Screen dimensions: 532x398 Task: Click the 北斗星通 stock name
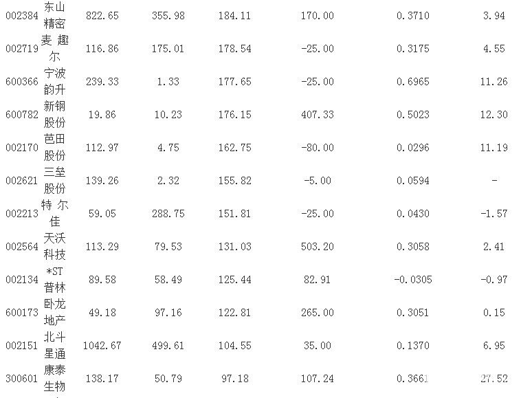coord(55,345)
